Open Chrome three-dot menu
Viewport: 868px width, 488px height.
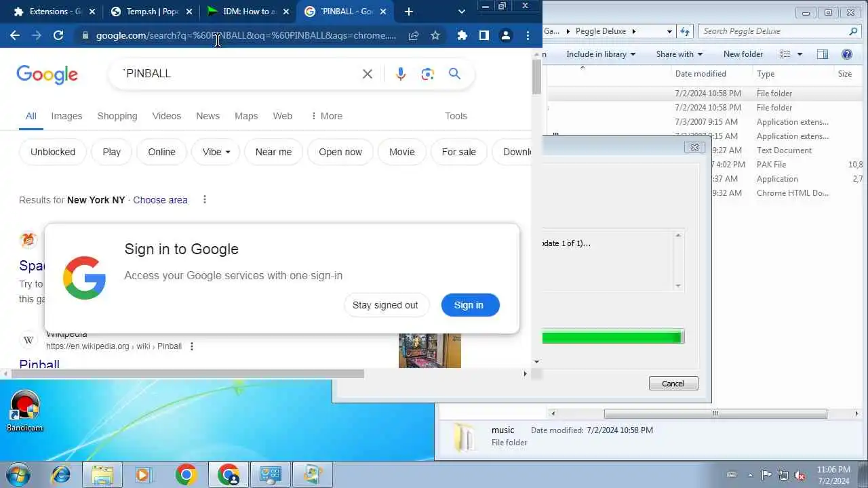[x=528, y=35]
